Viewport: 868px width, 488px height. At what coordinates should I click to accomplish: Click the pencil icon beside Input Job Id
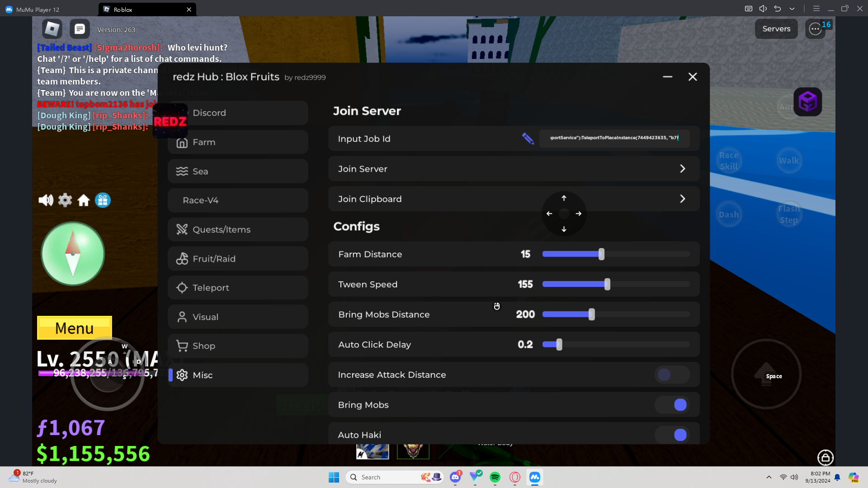click(x=528, y=138)
